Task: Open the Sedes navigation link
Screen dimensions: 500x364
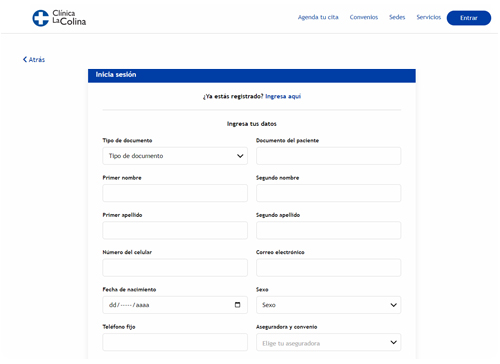Action: point(397,17)
